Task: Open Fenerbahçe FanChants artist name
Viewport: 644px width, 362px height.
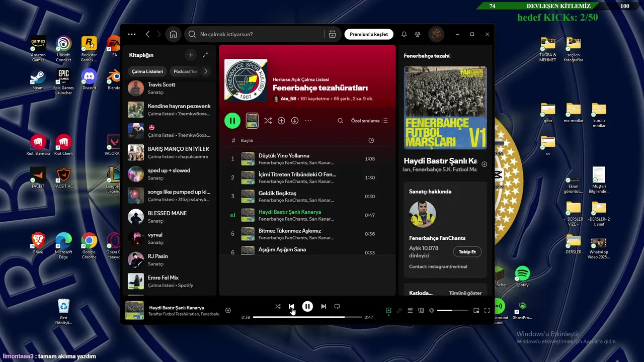Action: (437, 238)
